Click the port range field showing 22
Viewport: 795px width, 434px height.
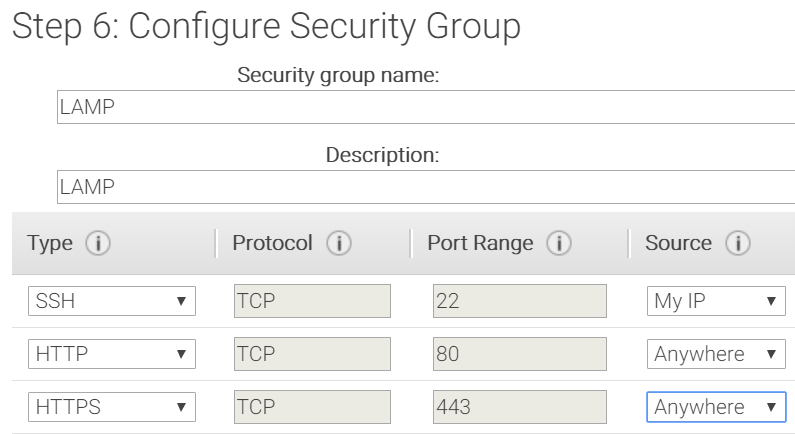pos(519,301)
